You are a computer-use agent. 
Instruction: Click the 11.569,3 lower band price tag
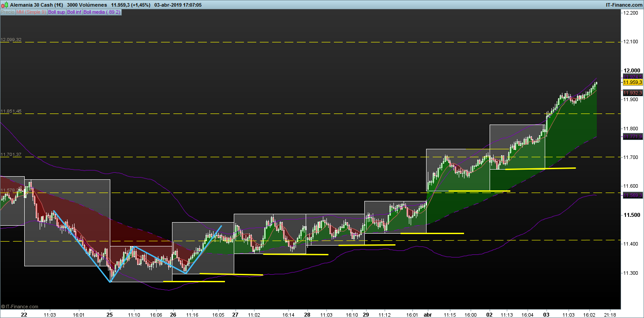633,195
